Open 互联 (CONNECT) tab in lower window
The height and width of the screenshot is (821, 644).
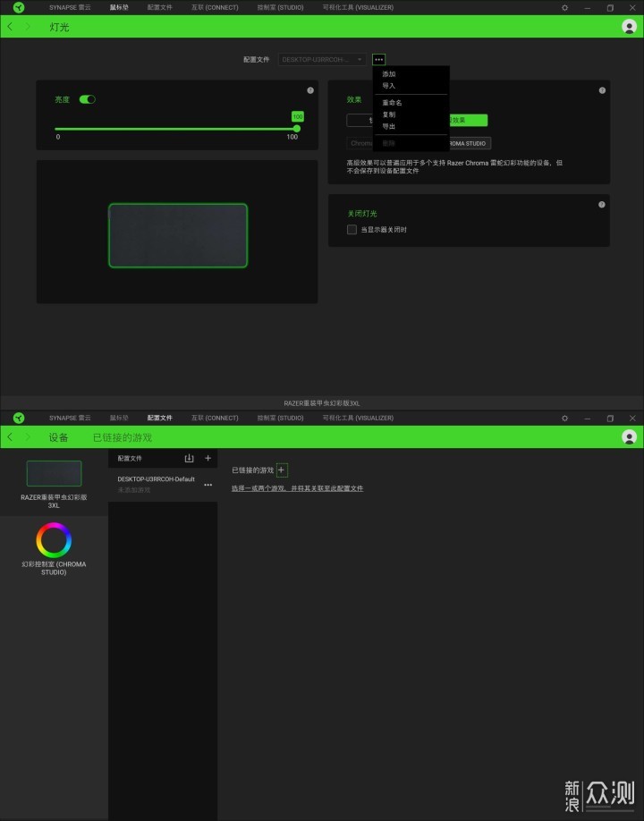pos(215,418)
